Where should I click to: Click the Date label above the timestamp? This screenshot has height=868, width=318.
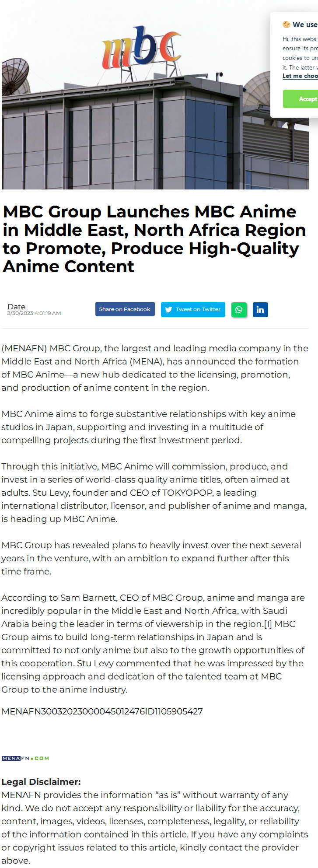coord(17,307)
